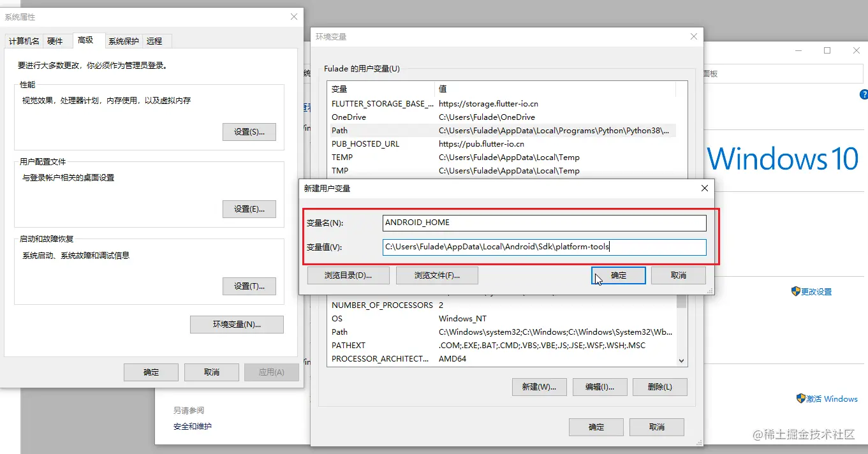Image resolution: width=868 pixels, height=454 pixels.
Task: Switch to the 计算机名 tab
Action: point(24,41)
